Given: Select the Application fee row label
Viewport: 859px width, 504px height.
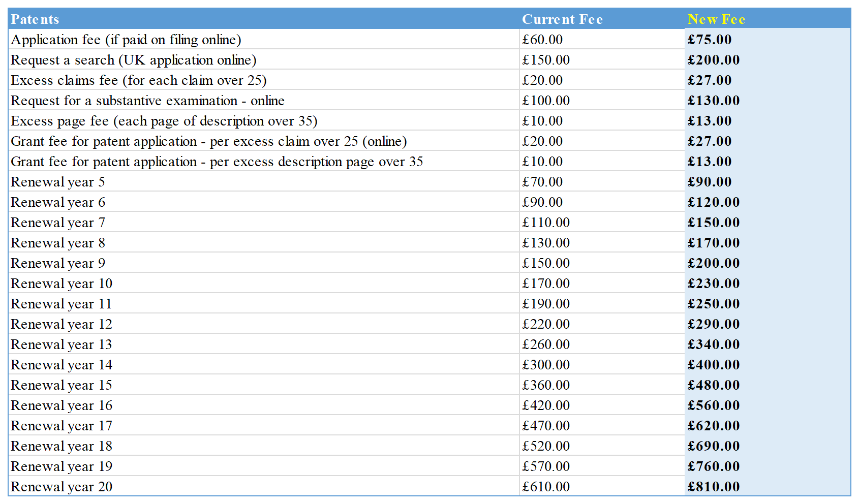Looking at the screenshot, I should pos(126,40).
